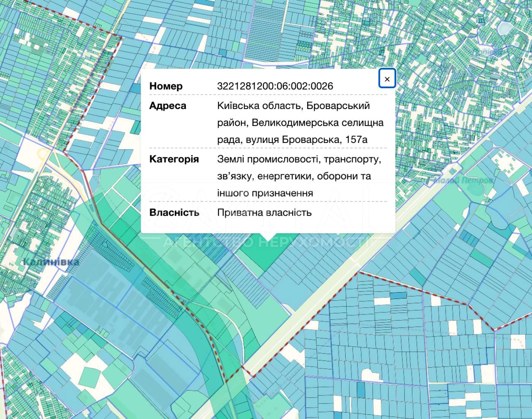Click cadastral number 3221281200:06:002:0026
The width and height of the screenshot is (532, 419).
pos(275,86)
